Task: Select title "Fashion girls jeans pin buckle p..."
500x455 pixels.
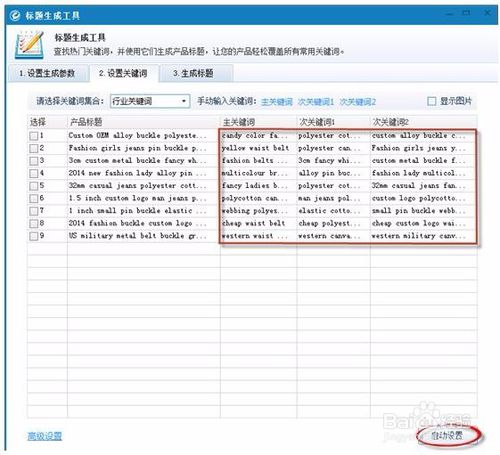Action: (x=137, y=148)
